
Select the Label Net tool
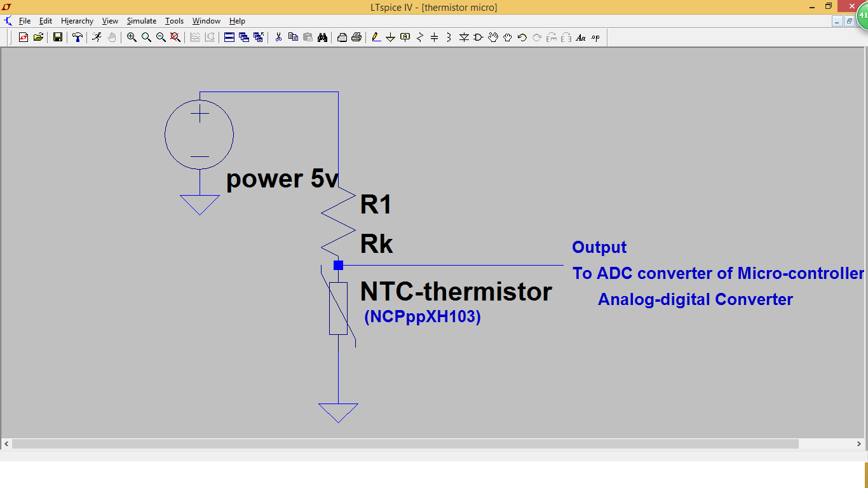[405, 37]
